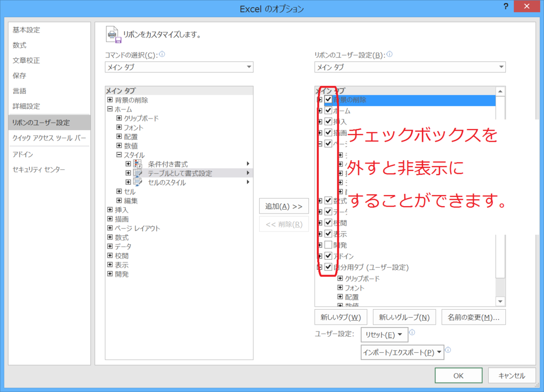Expand the クリップボード group under ホーム

[x=119, y=118]
